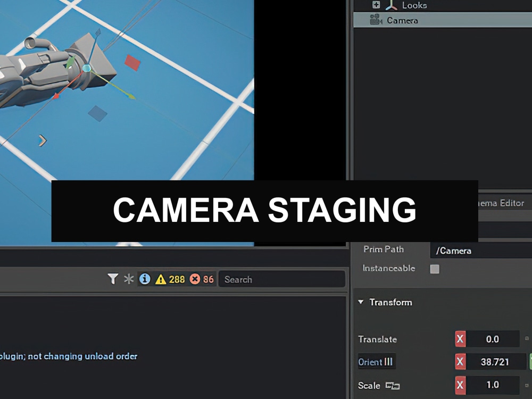Reset Orient with its red X button

coord(461,362)
